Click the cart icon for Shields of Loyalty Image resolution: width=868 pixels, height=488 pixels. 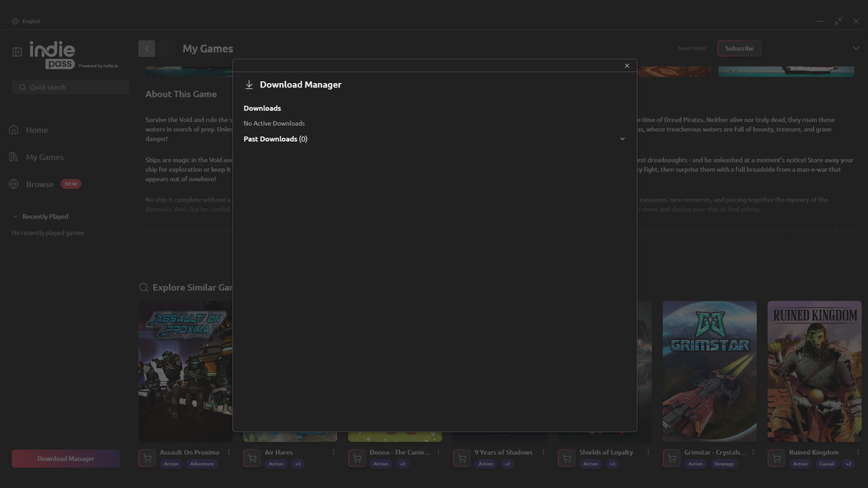pyautogui.click(x=567, y=458)
